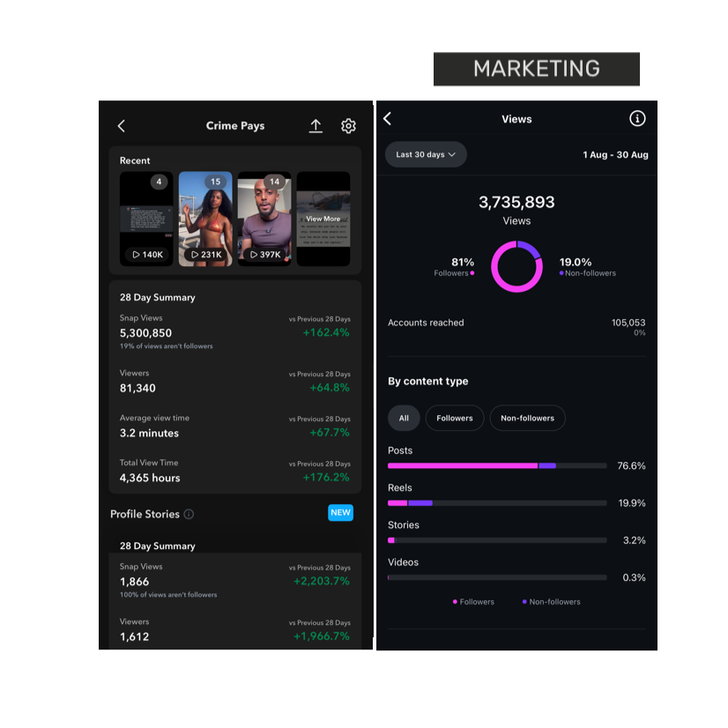The height and width of the screenshot is (728, 728).
Task: Click the Reels progress bar
Action: [497, 503]
